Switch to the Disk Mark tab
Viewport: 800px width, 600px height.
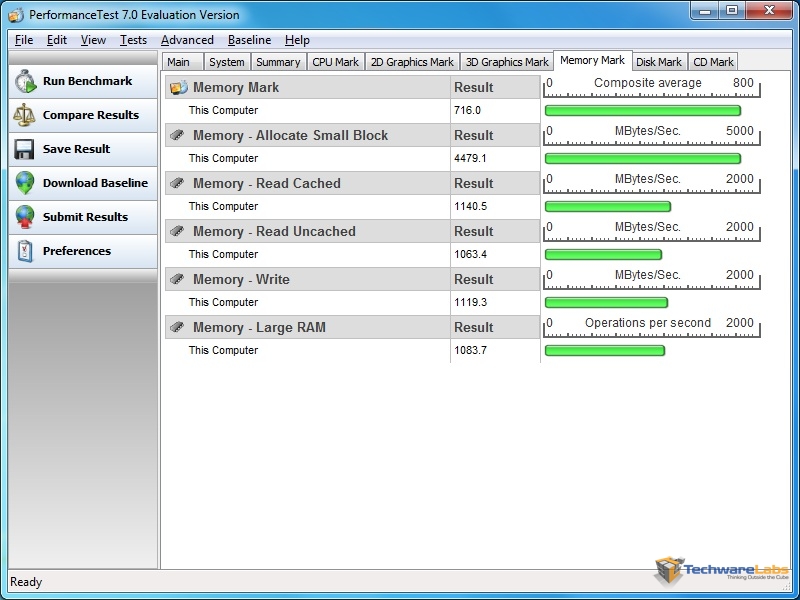click(x=658, y=62)
